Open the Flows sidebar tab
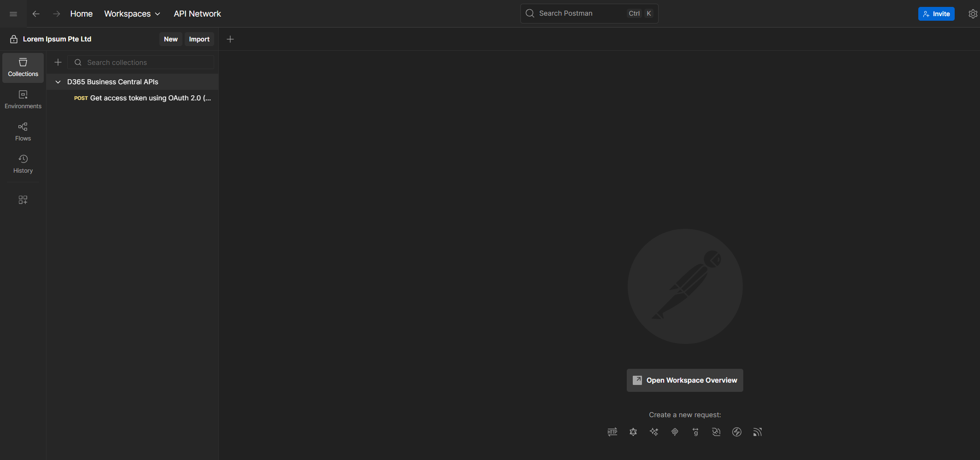This screenshot has width=980, height=460. (x=23, y=132)
